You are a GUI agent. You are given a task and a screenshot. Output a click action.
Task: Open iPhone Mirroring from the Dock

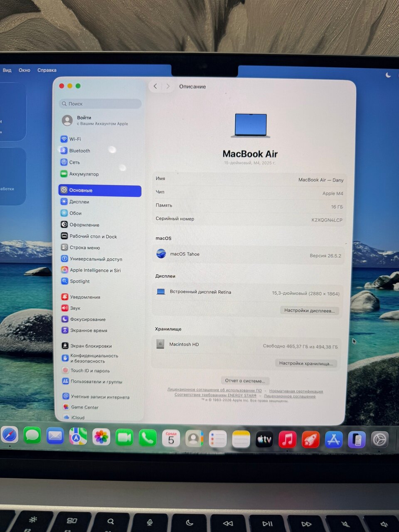[x=357, y=440]
